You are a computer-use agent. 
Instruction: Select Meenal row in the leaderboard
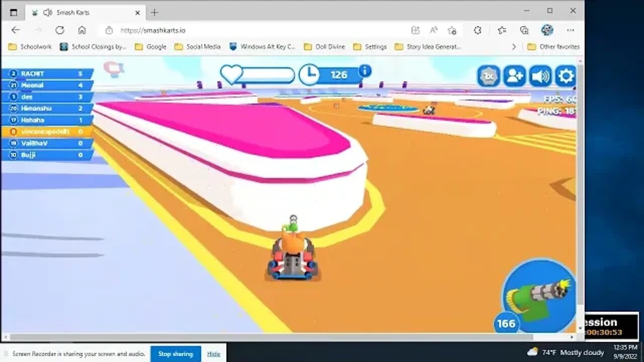(x=47, y=85)
